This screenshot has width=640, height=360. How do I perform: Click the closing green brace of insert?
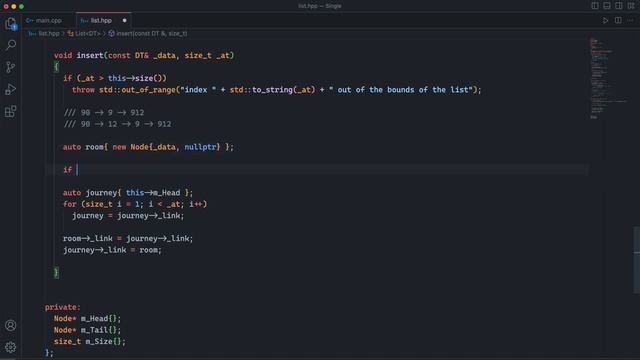click(x=56, y=272)
